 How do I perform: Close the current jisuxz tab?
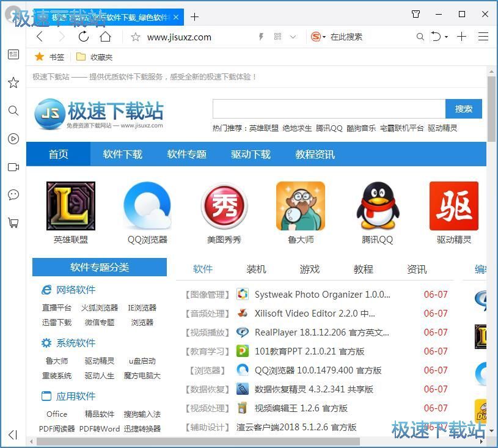point(176,17)
